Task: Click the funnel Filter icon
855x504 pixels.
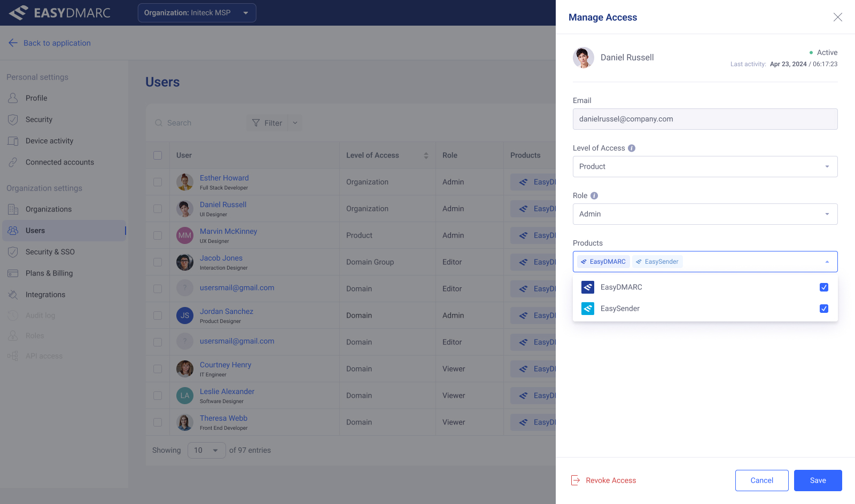Action: coord(256,123)
